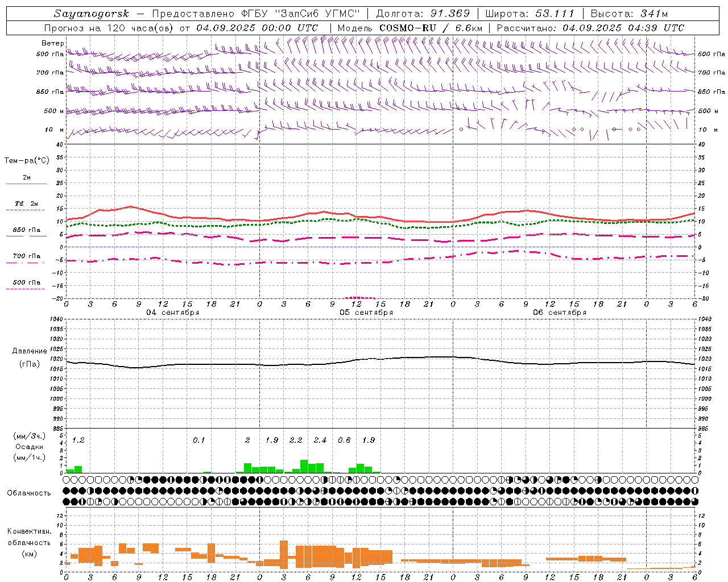728x582 pixels.
Task: Click the '(мм/3ч.)' precipitation unit label
Action: [x=30, y=436]
